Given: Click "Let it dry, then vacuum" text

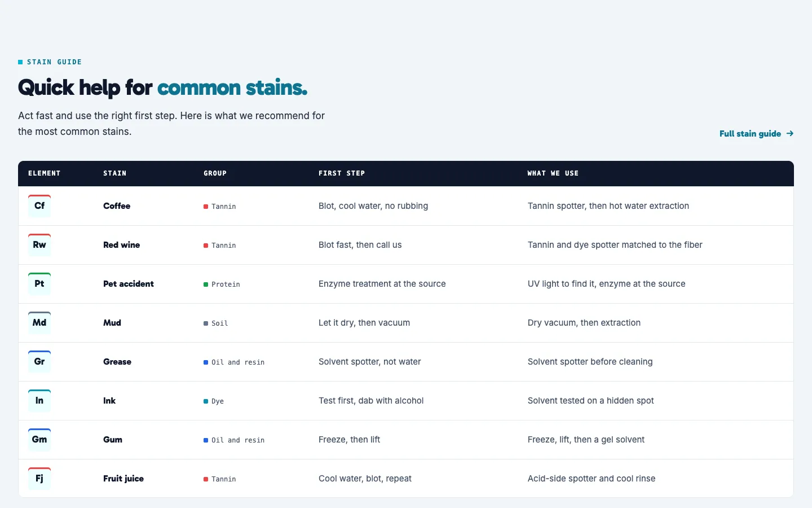Looking at the screenshot, I should [364, 323].
